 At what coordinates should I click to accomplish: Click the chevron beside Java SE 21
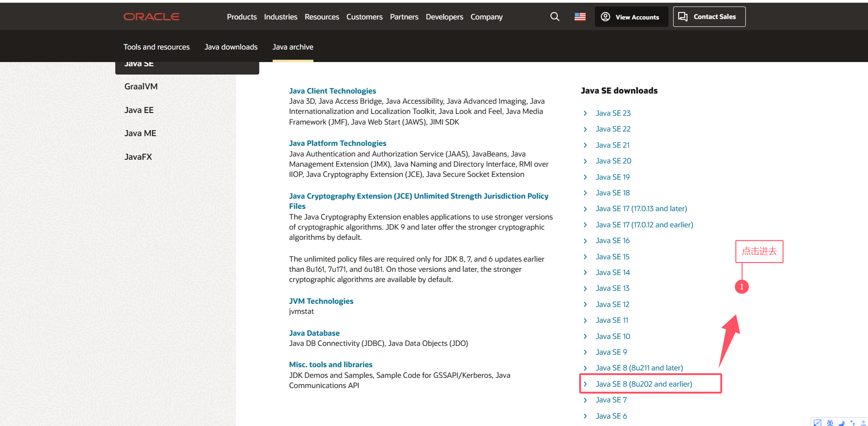[585, 145]
